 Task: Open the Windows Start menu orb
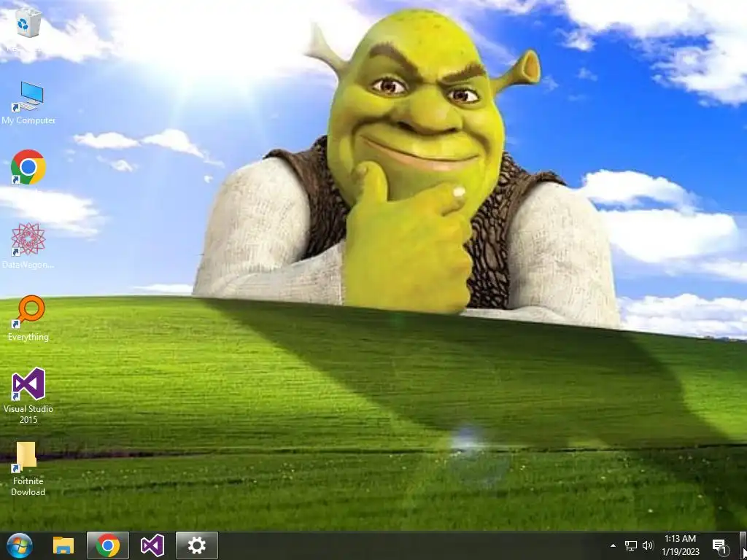[x=20, y=545]
